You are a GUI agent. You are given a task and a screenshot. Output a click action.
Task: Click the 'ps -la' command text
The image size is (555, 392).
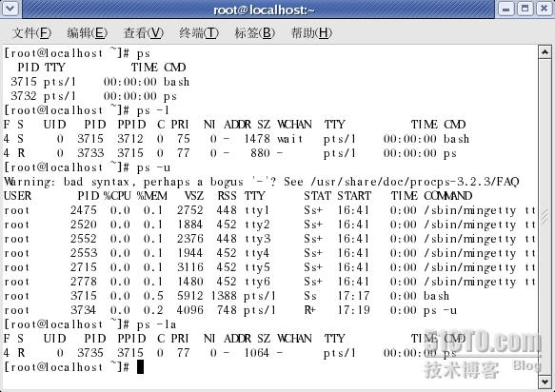(x=156, y=324)
